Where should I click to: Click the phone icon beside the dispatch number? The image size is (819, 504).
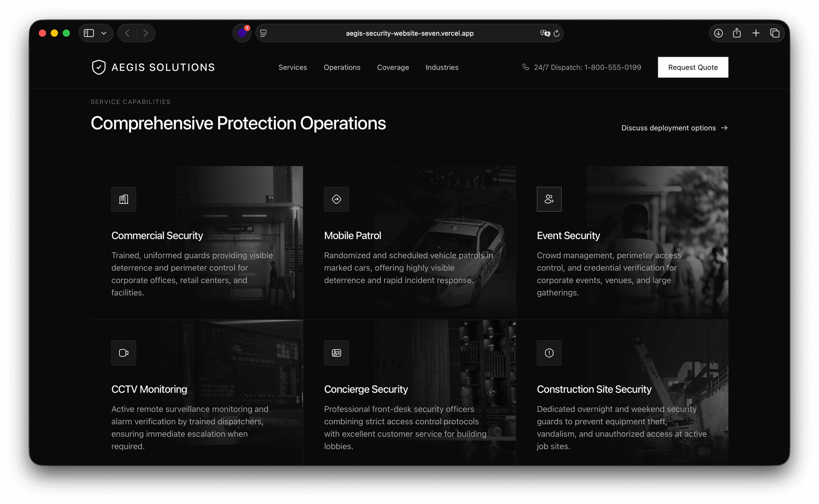(x=526, y=67)
